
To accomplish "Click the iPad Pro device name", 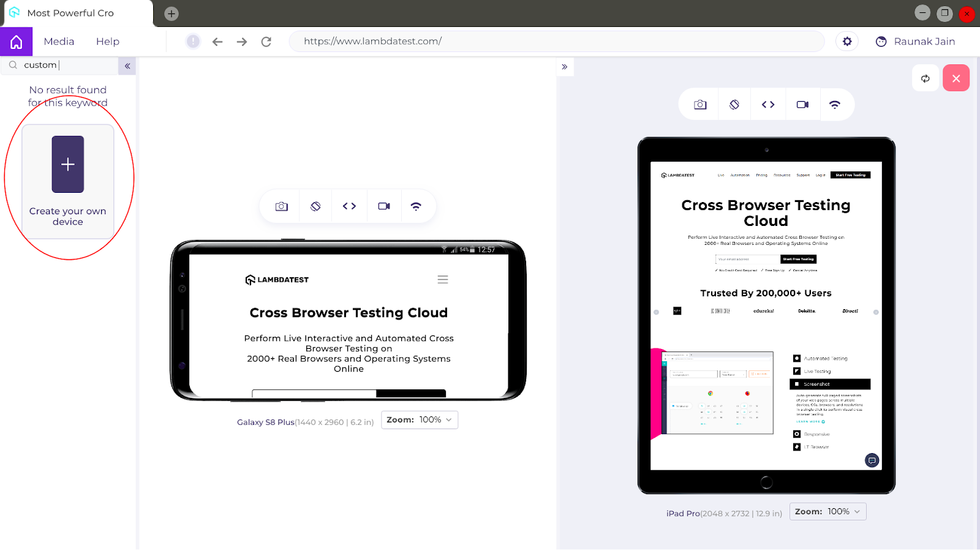I will pos(683,514).
